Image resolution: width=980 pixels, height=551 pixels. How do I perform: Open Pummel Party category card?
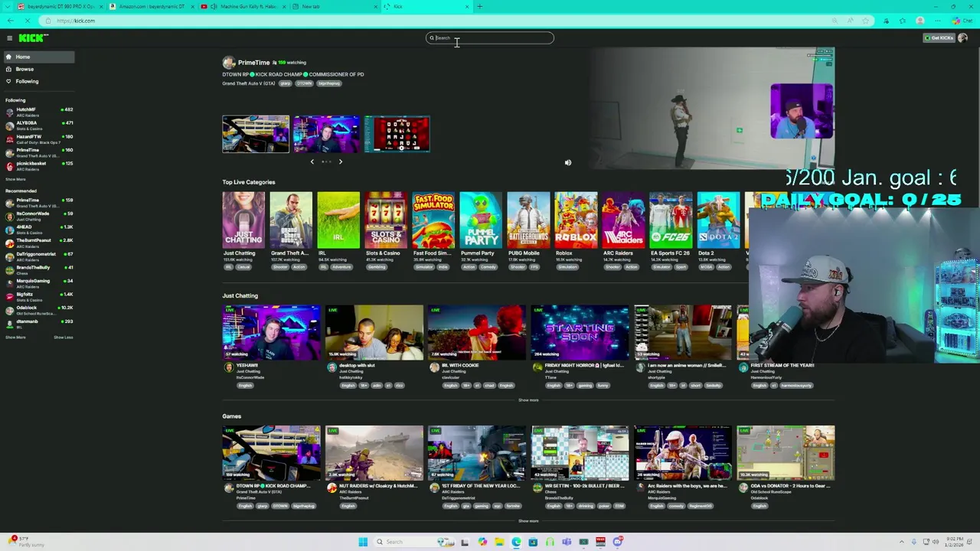481,220
